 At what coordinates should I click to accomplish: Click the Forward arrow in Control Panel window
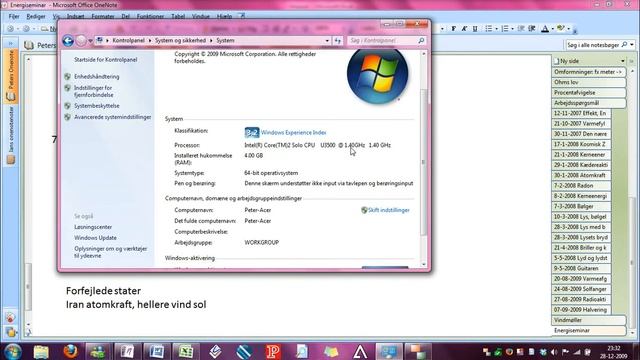81,40
